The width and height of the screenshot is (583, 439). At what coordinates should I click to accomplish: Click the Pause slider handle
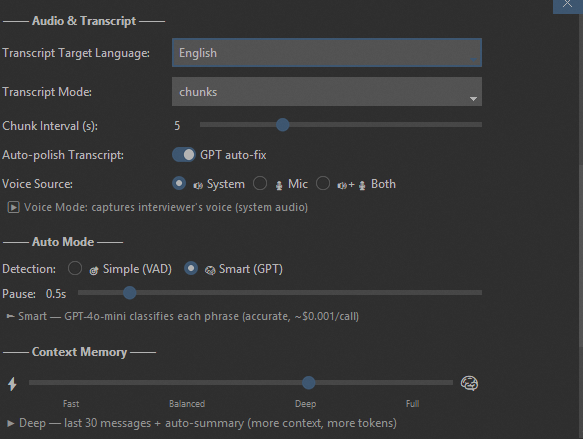(x=129, y=293)
